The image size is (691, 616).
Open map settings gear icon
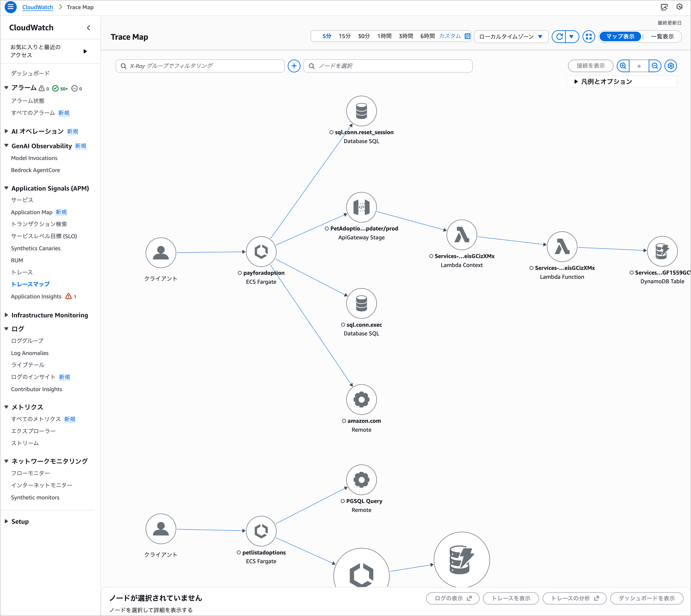670,66
